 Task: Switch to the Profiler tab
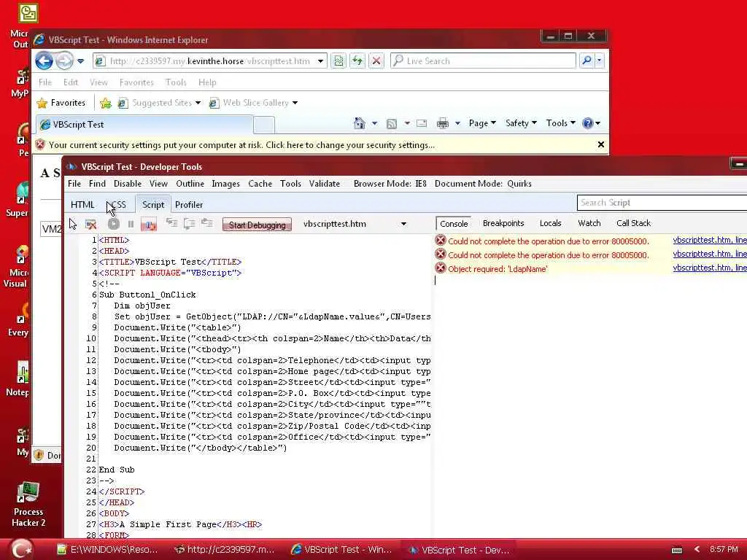[189, 205]
